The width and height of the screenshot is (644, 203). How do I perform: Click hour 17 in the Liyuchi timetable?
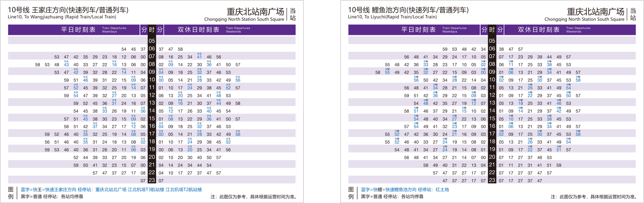492,134
